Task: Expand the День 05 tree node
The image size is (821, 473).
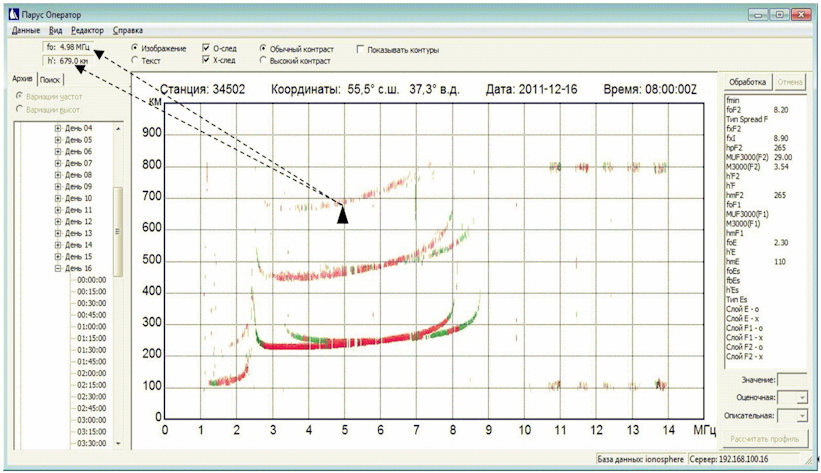Action: [x=58, y=139]
